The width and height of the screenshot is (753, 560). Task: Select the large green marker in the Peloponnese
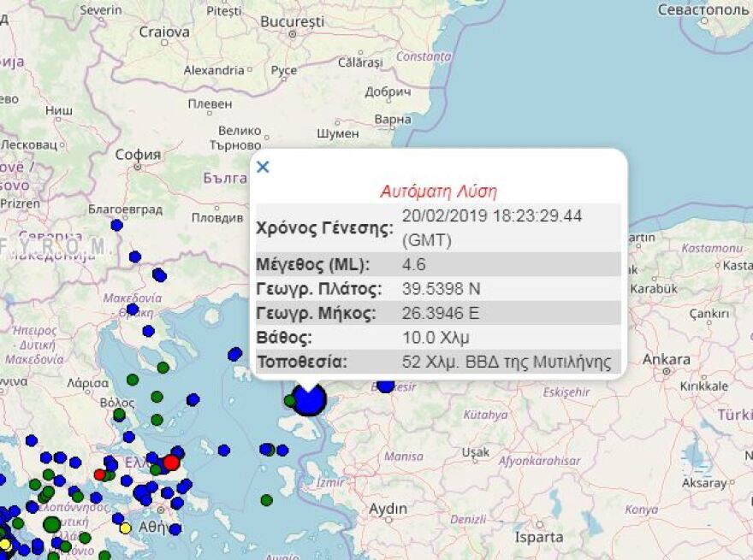pos(51,524)
